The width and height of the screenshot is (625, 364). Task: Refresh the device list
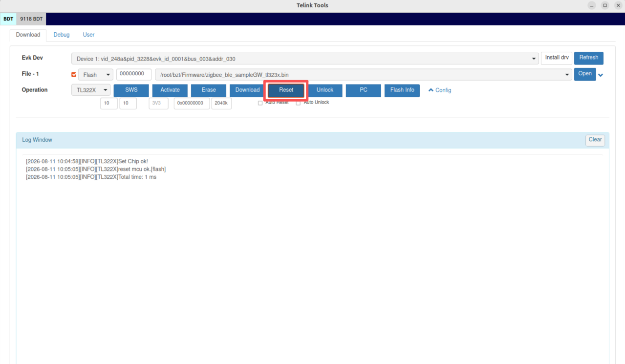pos(589,58)
